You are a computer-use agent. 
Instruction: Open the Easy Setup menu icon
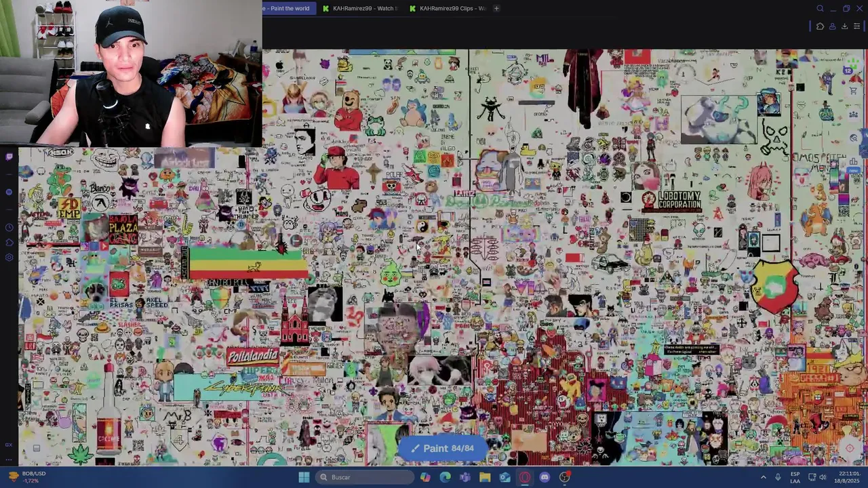(x=856, y=26)
